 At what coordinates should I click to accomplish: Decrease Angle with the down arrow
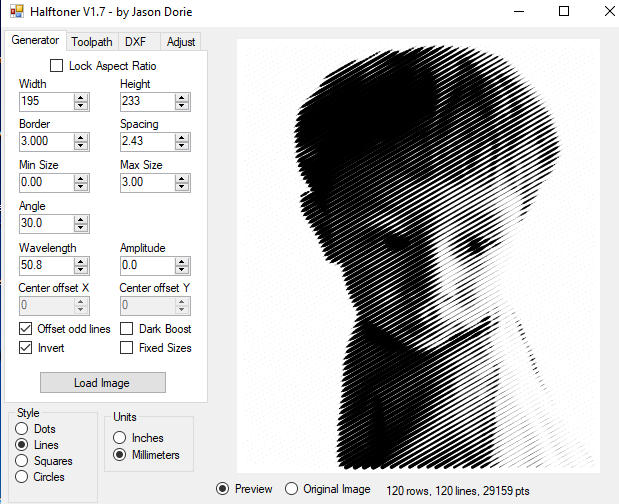coord(81,228)
